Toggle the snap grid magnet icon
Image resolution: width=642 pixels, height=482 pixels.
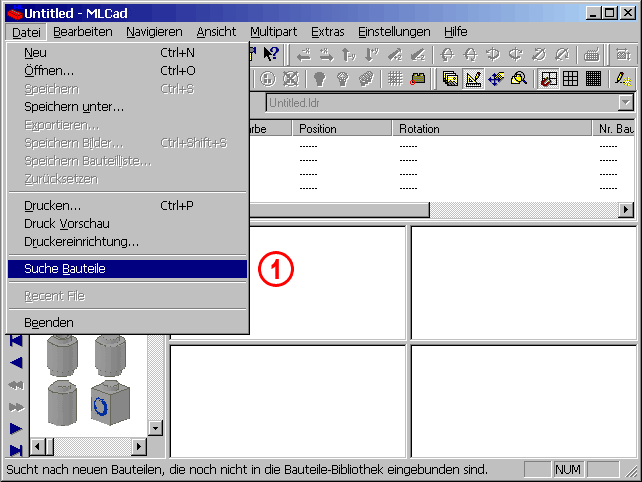[549, 79]
